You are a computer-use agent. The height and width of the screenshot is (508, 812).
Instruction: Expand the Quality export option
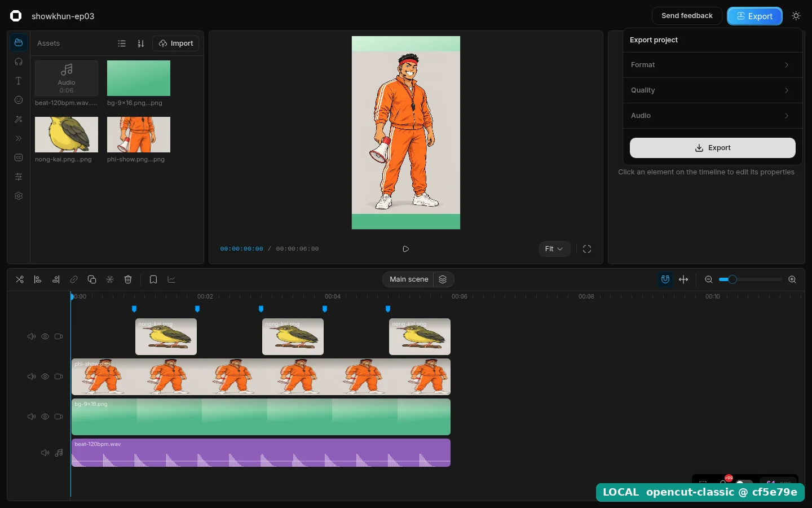pos(712,90)
